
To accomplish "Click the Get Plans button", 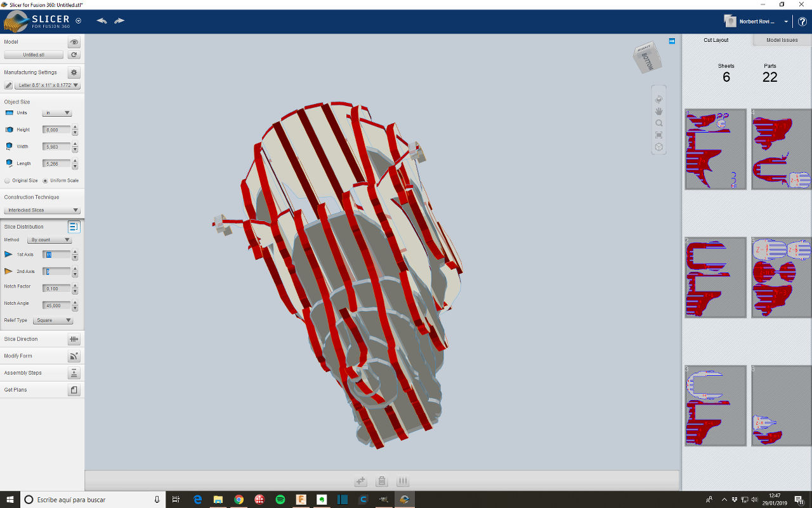I will click(74, 390).
